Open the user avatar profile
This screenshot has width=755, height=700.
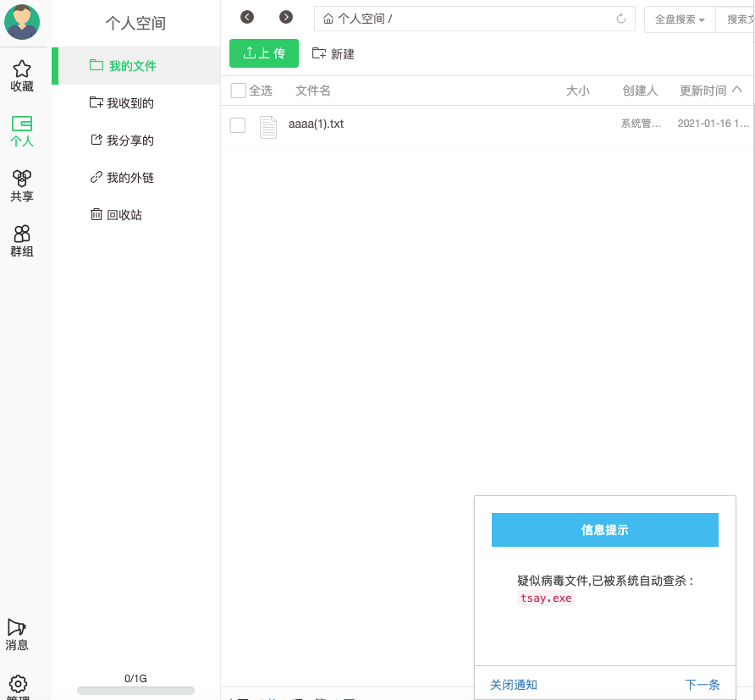click(22, 22)
